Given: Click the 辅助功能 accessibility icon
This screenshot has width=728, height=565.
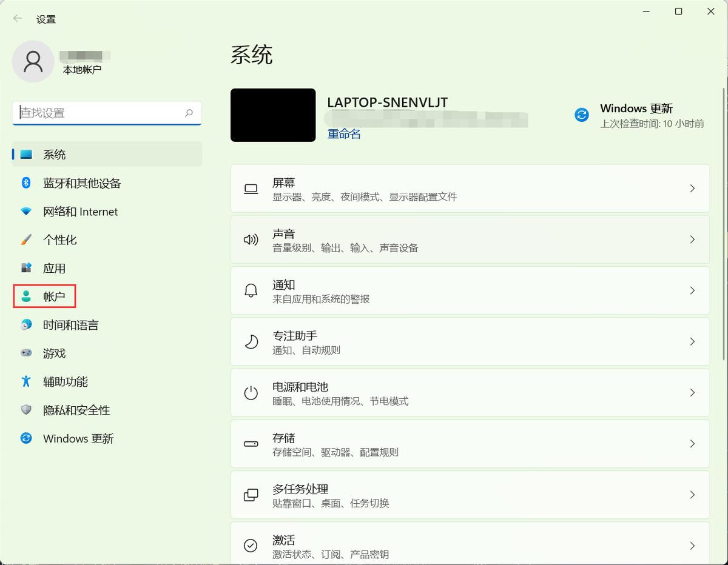Looking at the screenshot, I should [26, 382].
